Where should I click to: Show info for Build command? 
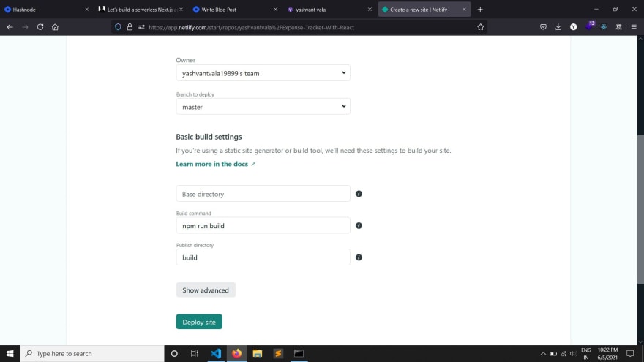pyautogui.click(x=359, y=226)
